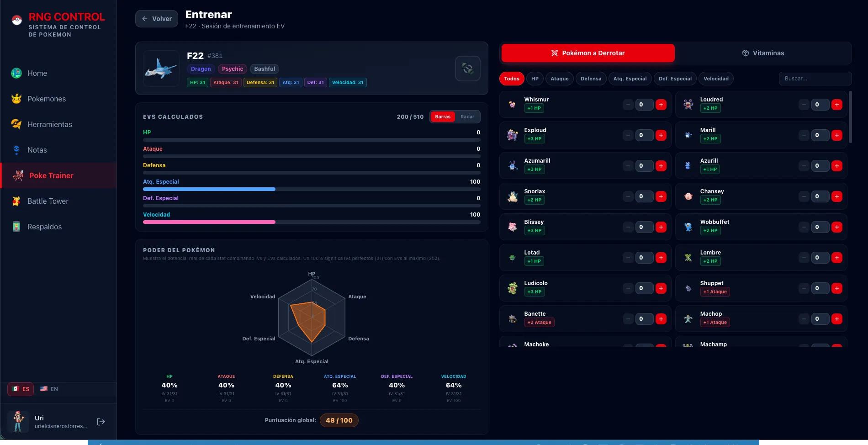Click the Exploud sprite icon
Viewport: 868px width, 445px height.
(512, 135)
